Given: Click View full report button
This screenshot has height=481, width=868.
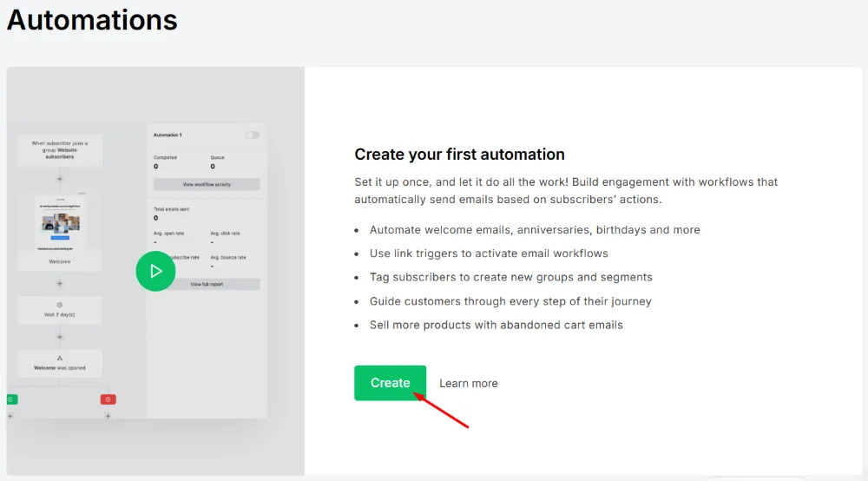Looking at the screenshot, I should [207, 284].
